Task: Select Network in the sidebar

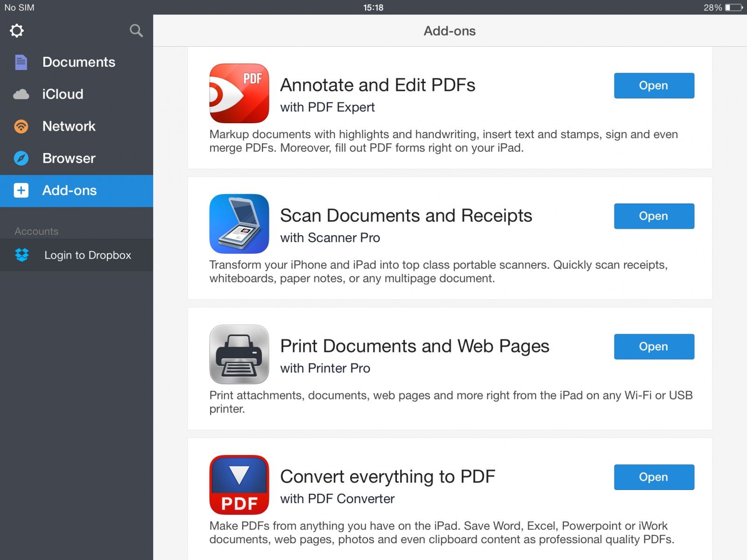Action: coord(77,126)
